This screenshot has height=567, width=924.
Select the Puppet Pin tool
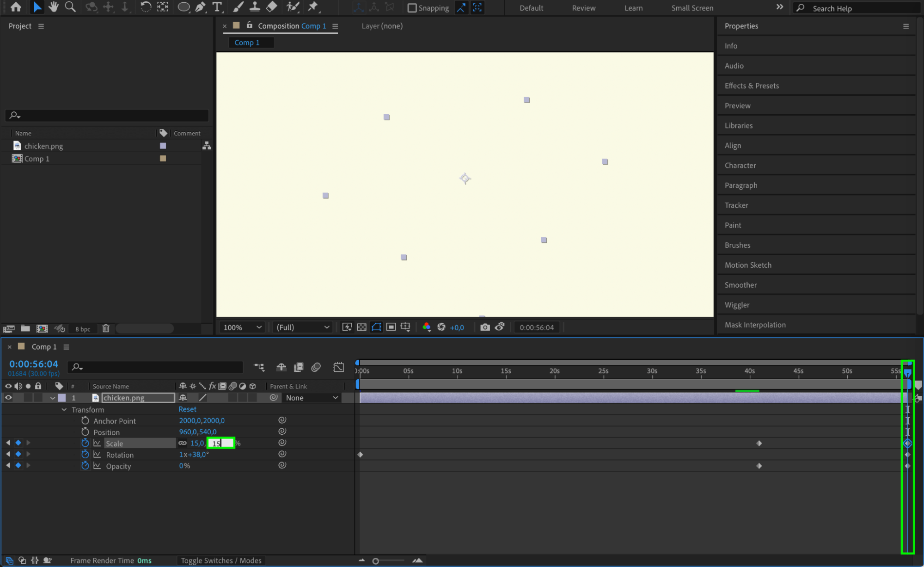click(313, 7)
